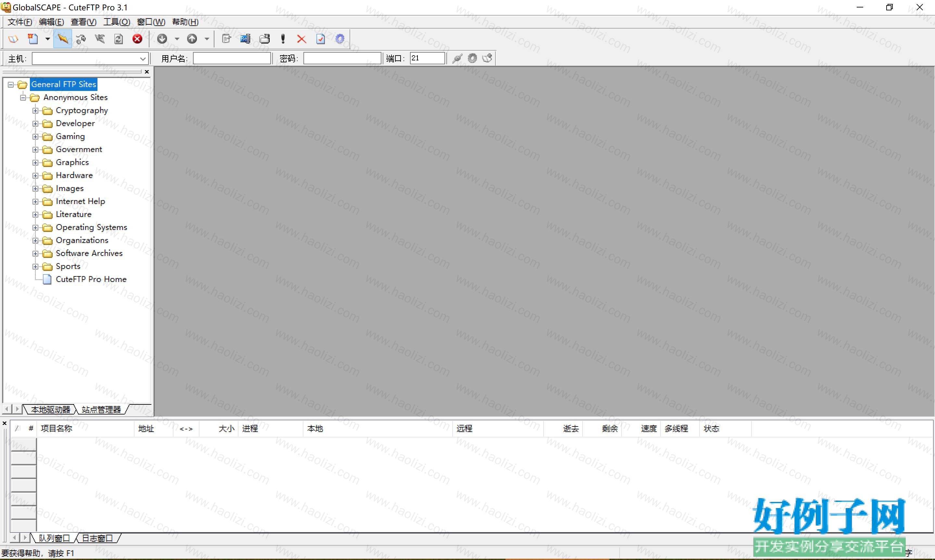Image resolution: width=935 pixels, height=560 pixels.
Task: Click the Upload arrow icon
Action: 192,39
